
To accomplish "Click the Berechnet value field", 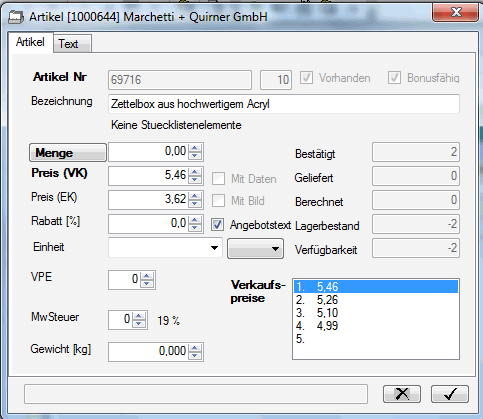I will pos(416,200).
